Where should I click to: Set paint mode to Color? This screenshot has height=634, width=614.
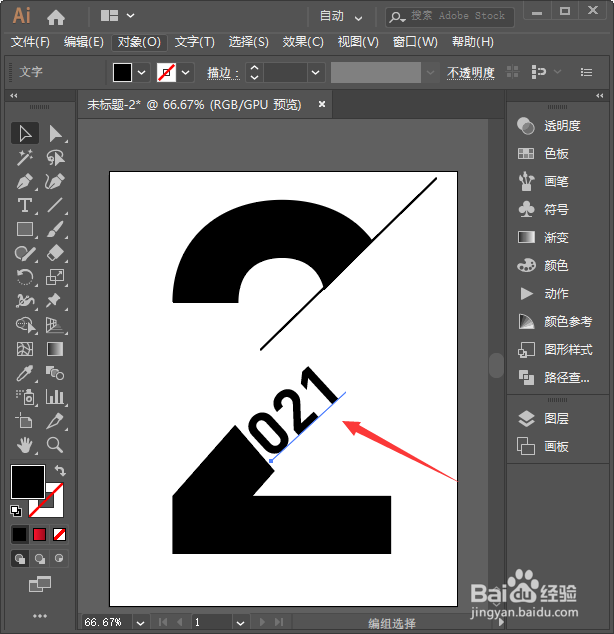pyautogui.click(x=19, y=535)
